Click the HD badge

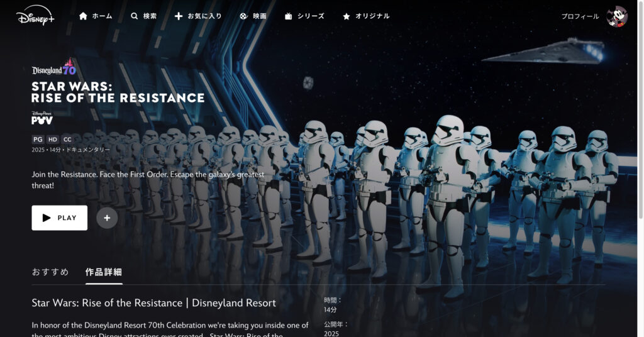(53, 140)
